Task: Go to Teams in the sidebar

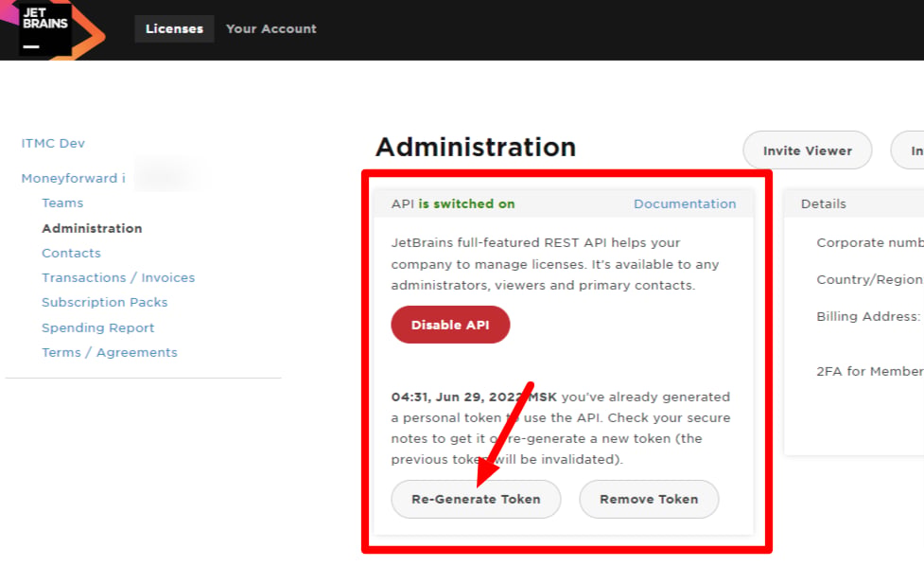Action: 62,203
